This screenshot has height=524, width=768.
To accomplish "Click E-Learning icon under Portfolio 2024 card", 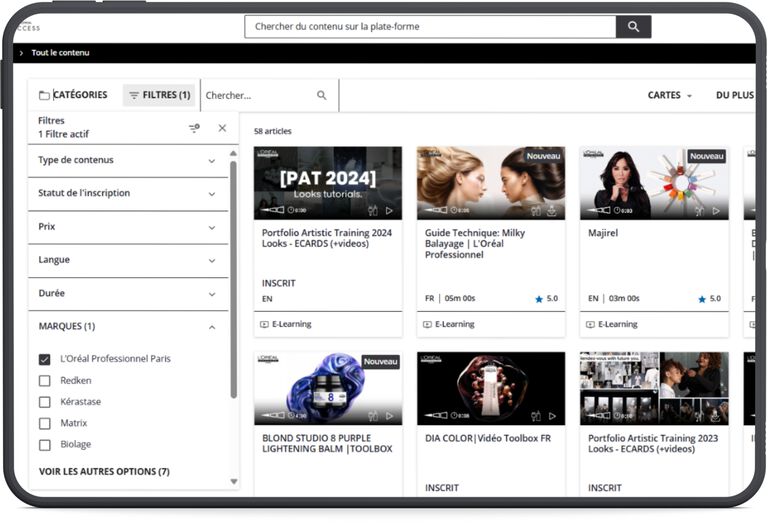I will [x=264, y=324].
